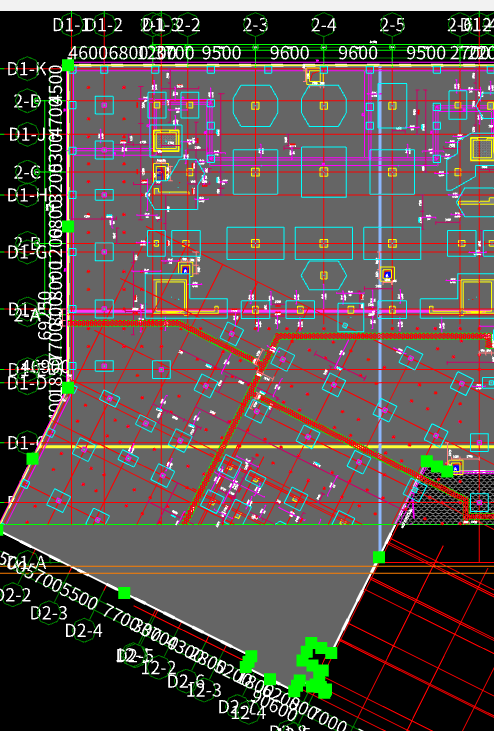Click the 12-2 axis label at bottom

158,669
